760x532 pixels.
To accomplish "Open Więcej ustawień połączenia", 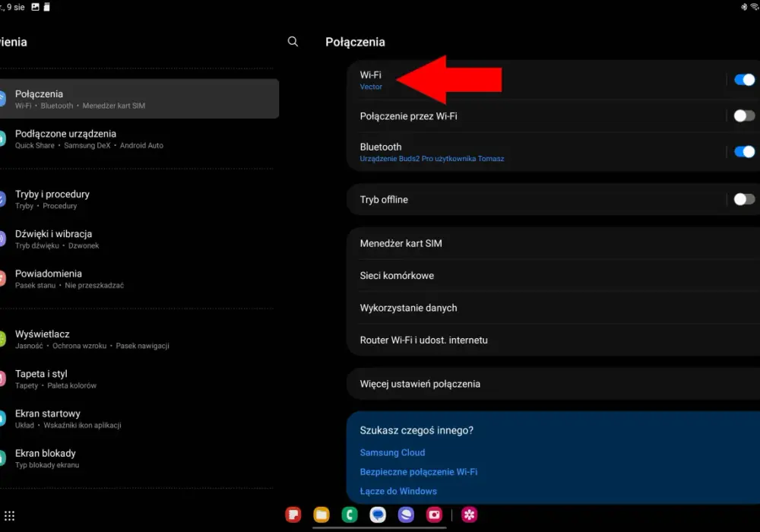I will (553, 384).
